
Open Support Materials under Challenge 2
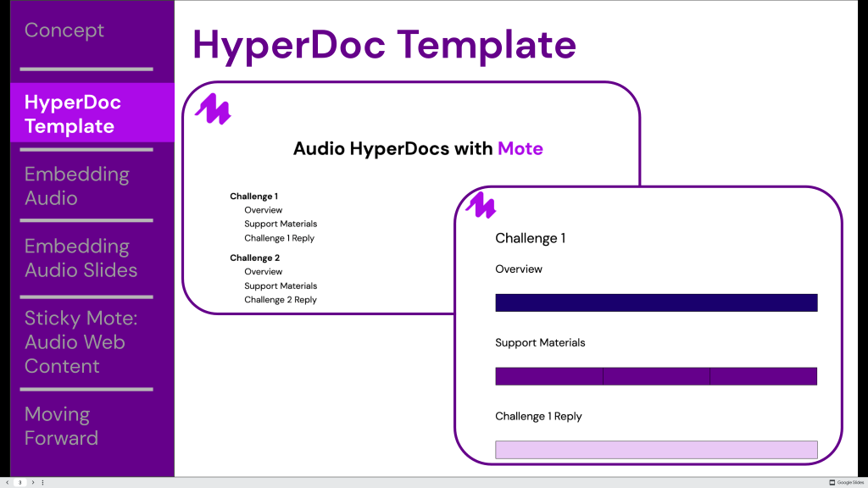[281, 286]
